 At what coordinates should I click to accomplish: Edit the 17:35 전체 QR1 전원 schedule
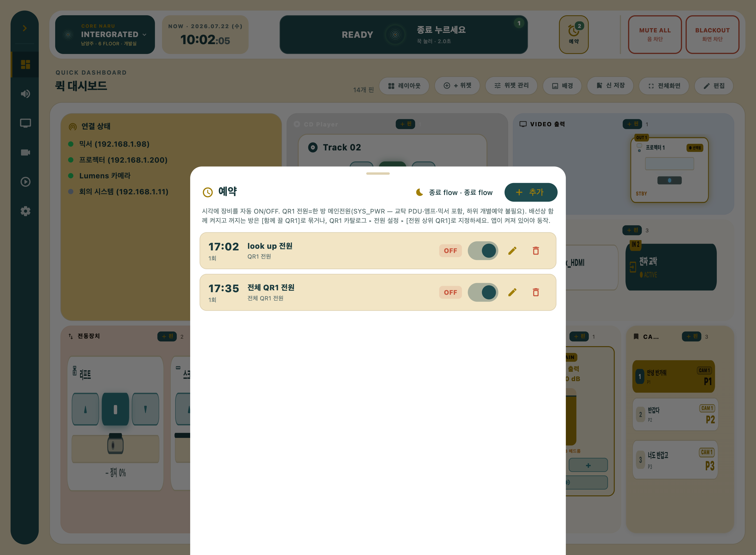click(x=512, y=292)
